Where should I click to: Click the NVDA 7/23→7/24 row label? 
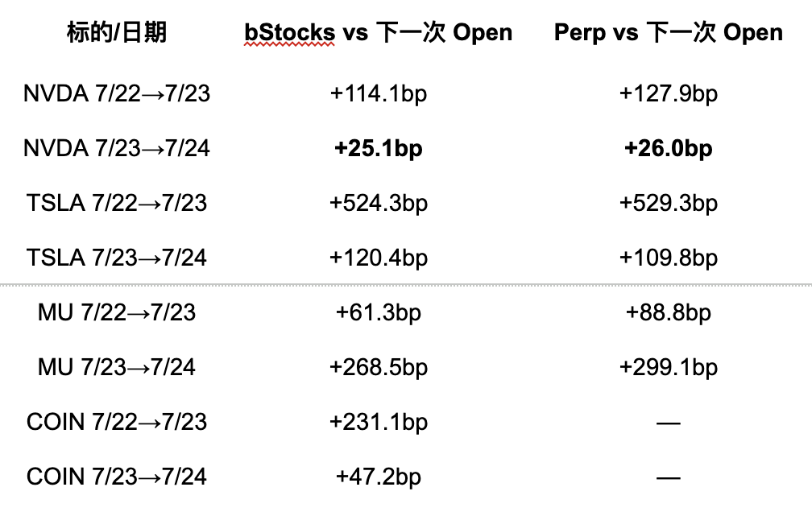coord(117,149)
